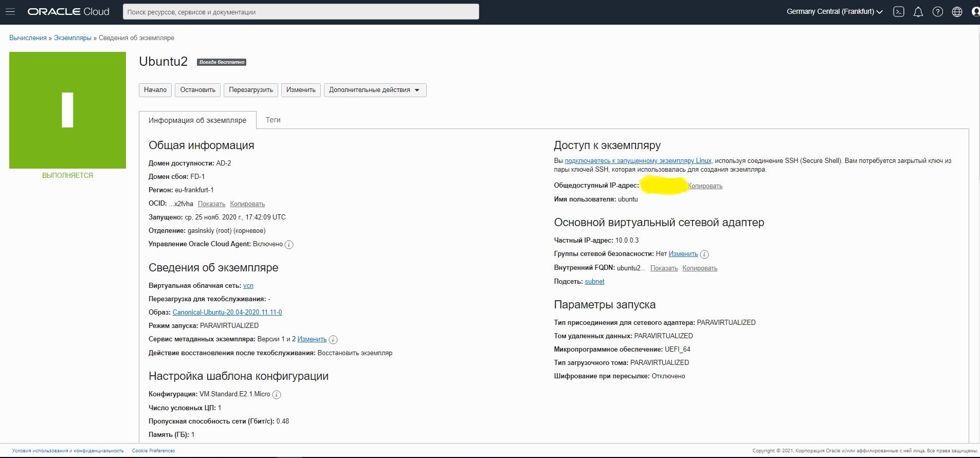Open the hamburger navigation menu
This screenshot has height=458, width=980.
click(x=10, y=12)
